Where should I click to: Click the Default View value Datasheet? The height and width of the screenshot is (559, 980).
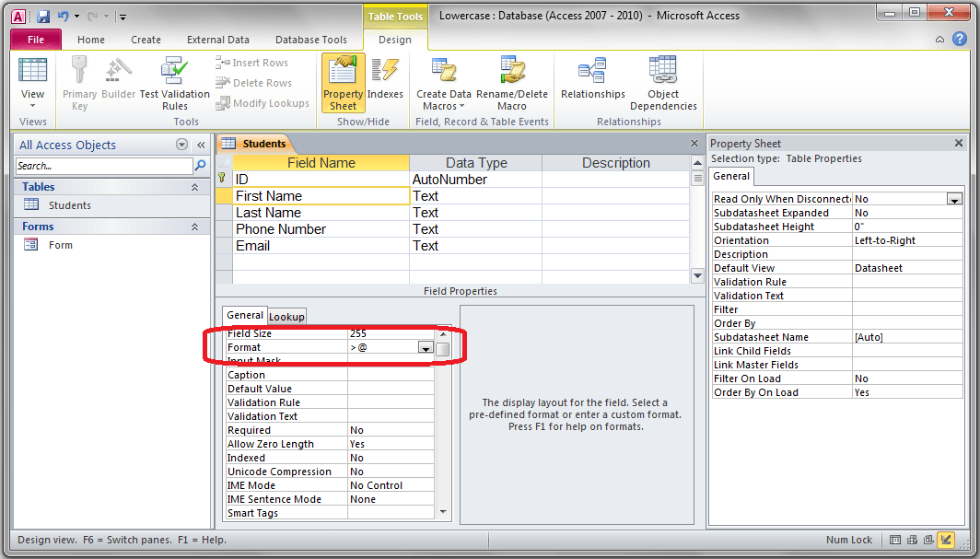[x=907, y=268]
